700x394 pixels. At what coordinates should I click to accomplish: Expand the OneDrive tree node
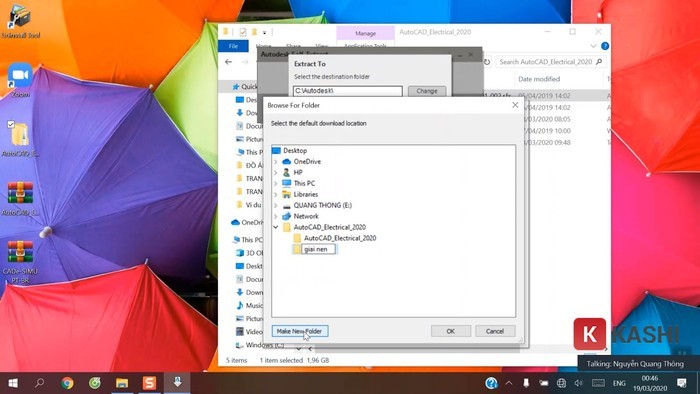click(x=275, y=162)
